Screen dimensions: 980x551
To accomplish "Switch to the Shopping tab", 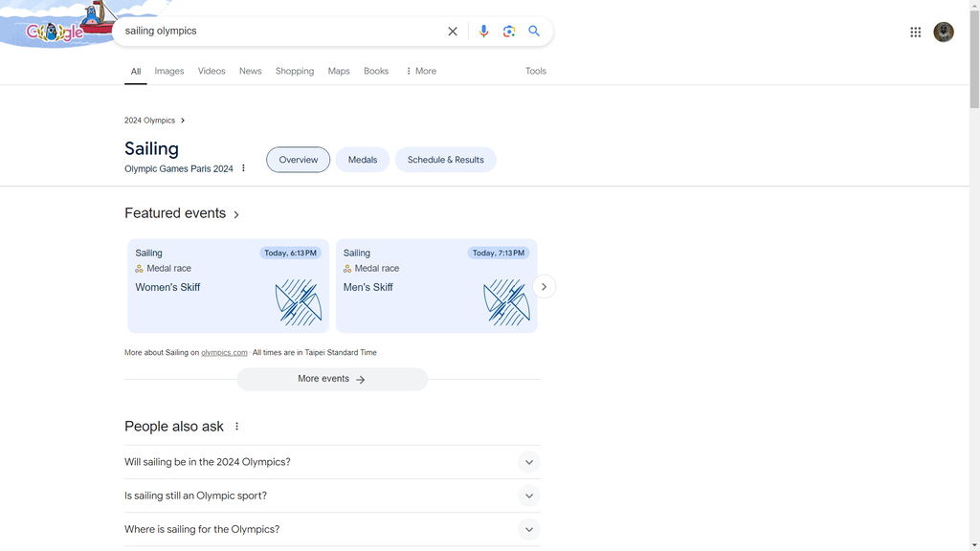I will pos(295,71).
